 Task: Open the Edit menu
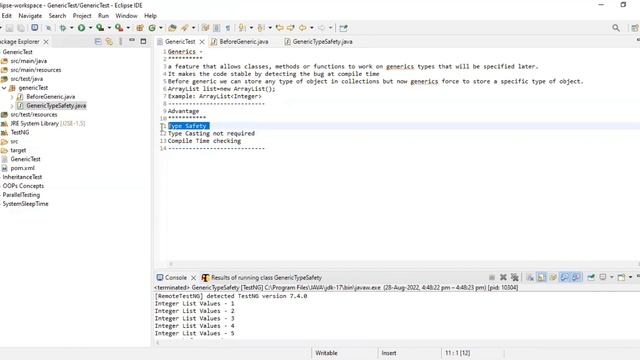pos(7,16)
